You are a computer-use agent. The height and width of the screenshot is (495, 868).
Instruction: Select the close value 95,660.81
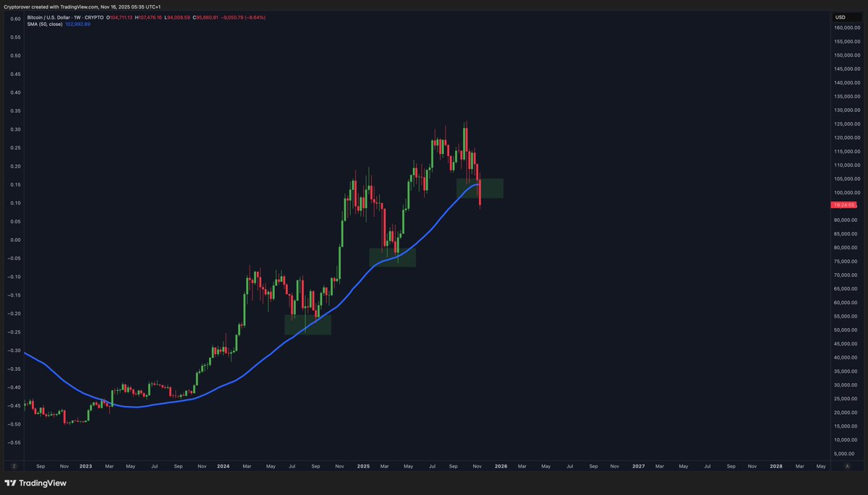(206, 17)
